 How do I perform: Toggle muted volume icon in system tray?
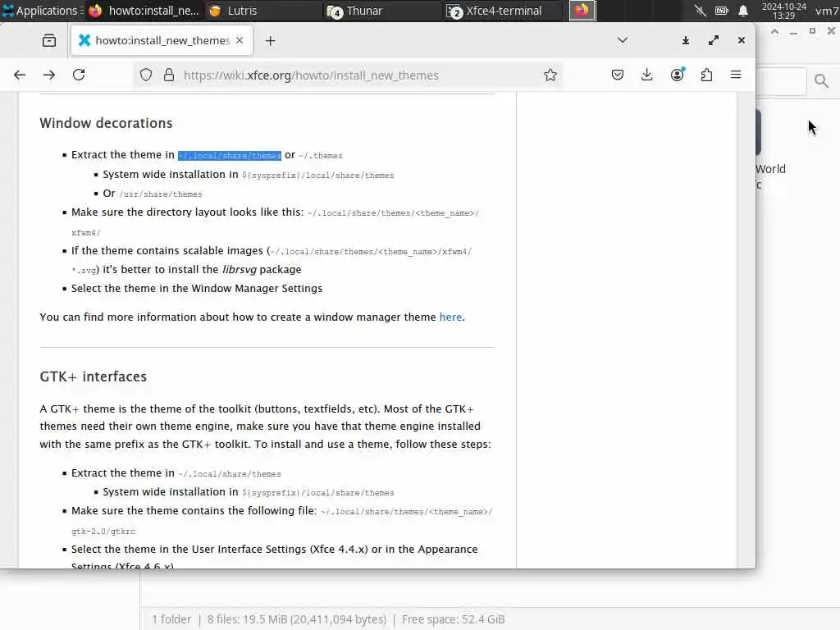coord(701,11)
